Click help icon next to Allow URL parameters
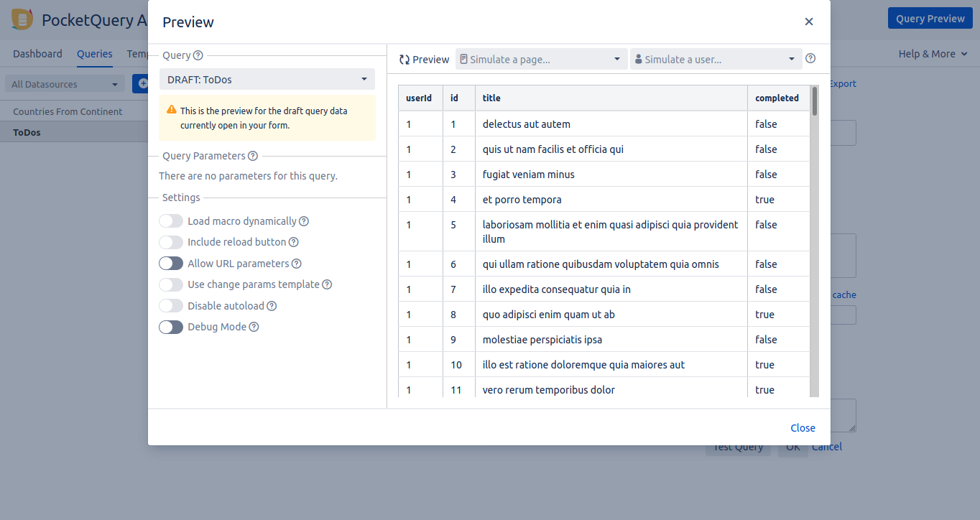This screenshot has height=520, width=980. (296, 264)
